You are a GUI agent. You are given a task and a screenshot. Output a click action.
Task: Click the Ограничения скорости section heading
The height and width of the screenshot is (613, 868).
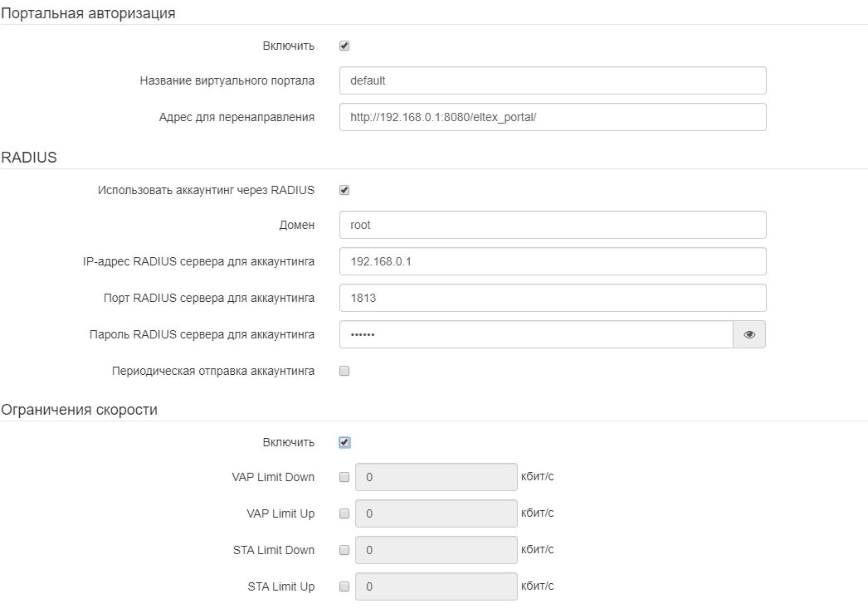(80, 409)
